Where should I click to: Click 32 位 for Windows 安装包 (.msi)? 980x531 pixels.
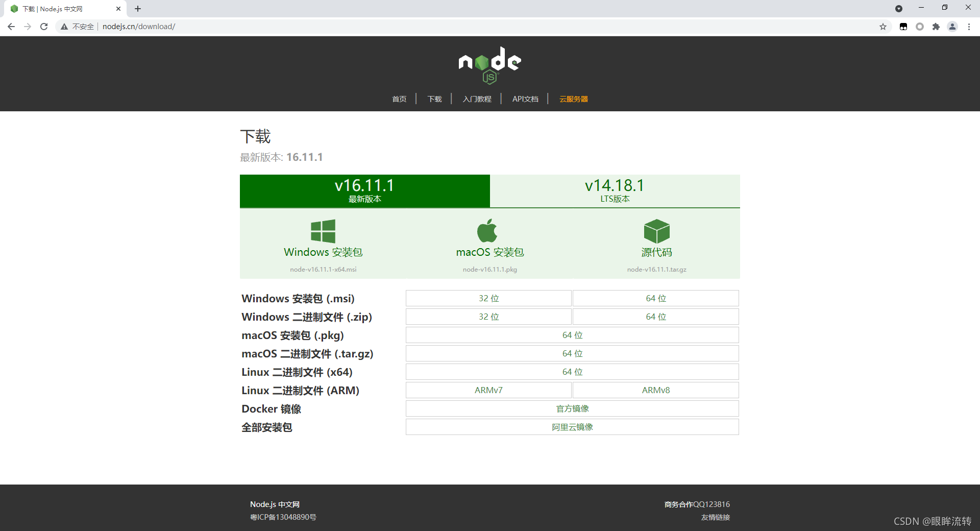(x=488, y=298)
